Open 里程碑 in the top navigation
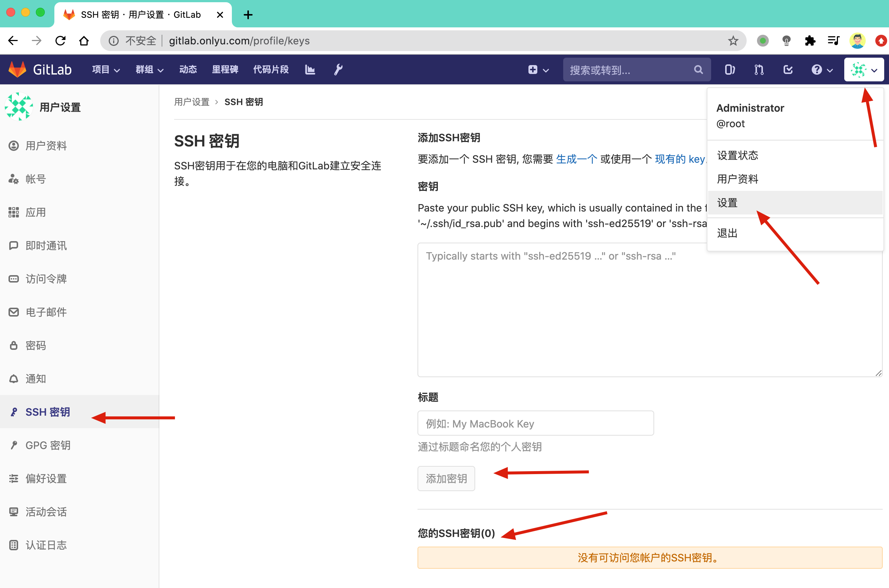 (225, 70)
